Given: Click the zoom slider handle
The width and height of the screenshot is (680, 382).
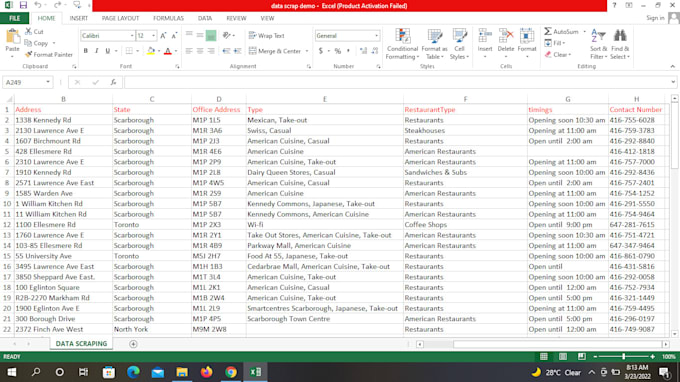Looking at the screenshot, I should [624, 356].
